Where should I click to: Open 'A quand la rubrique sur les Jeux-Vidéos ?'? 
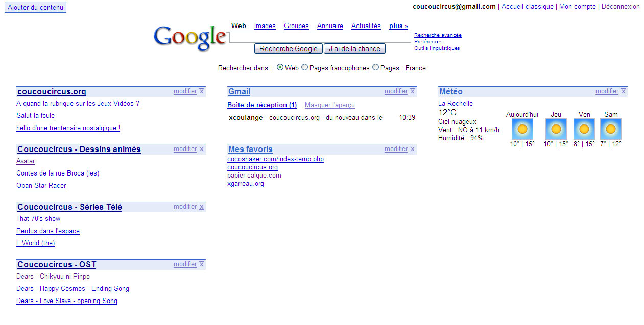(x=78, y=104)
